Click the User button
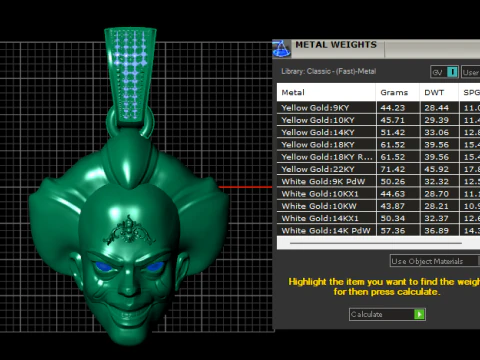The height and width of the screenshot is (360, 480). [x=470, y=72]
